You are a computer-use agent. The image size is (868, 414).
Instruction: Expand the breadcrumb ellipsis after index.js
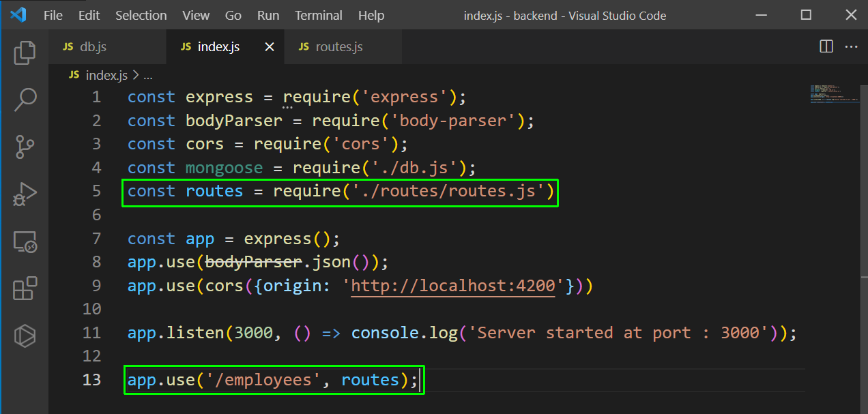147,75
